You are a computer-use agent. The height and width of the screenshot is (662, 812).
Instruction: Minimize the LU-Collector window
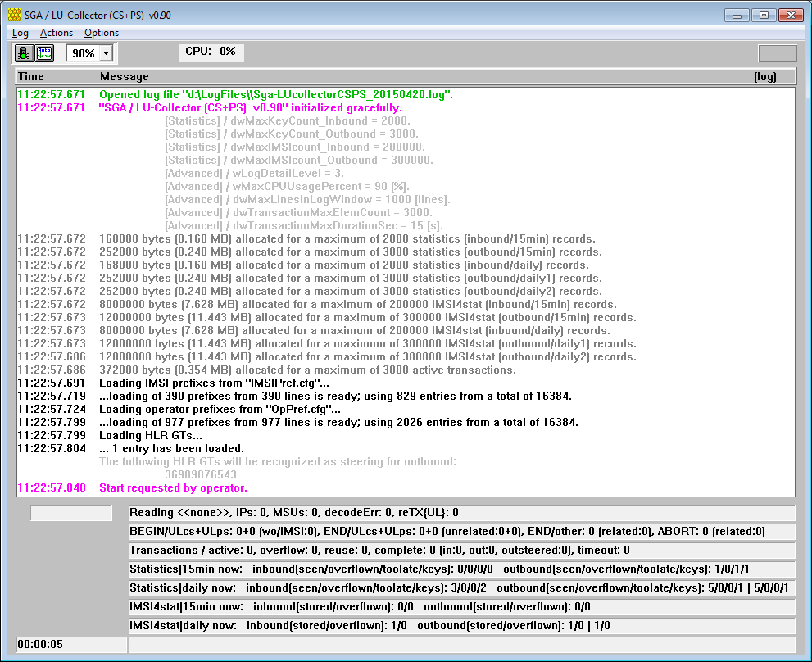(737, 15)
